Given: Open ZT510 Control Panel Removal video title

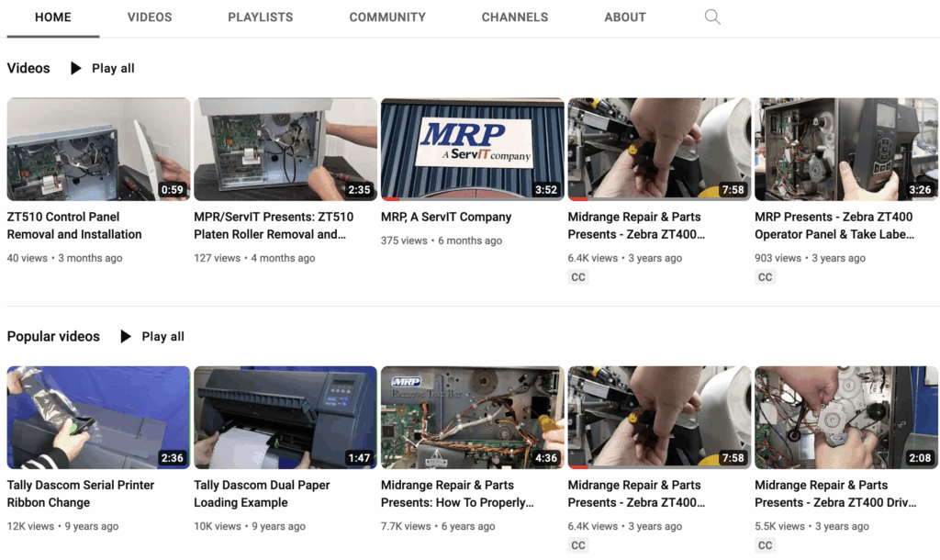Looking at the screenshot, I should pyautogui.click(x=74, y=226).
